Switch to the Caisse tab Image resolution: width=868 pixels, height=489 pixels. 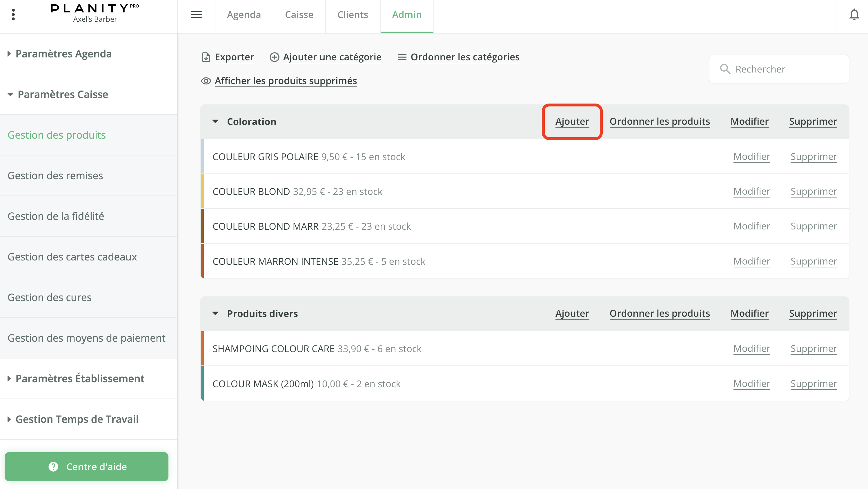coord(299,15)
